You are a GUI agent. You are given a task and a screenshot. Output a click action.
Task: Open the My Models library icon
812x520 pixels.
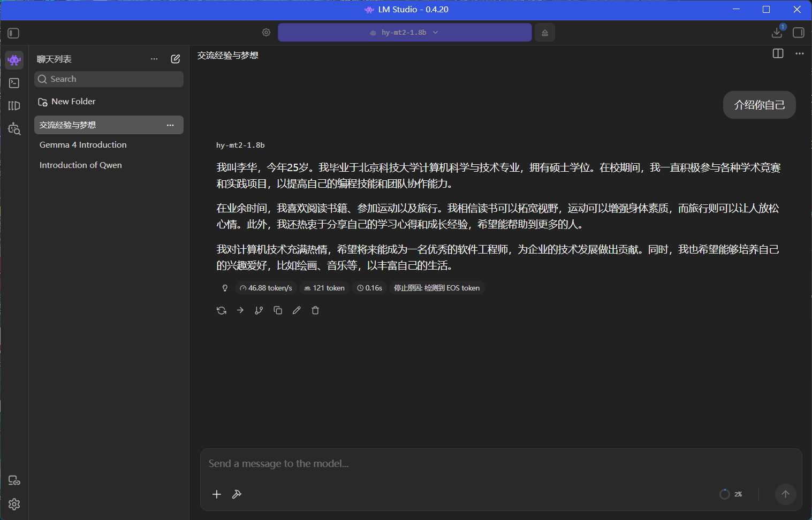click(14, 106)
